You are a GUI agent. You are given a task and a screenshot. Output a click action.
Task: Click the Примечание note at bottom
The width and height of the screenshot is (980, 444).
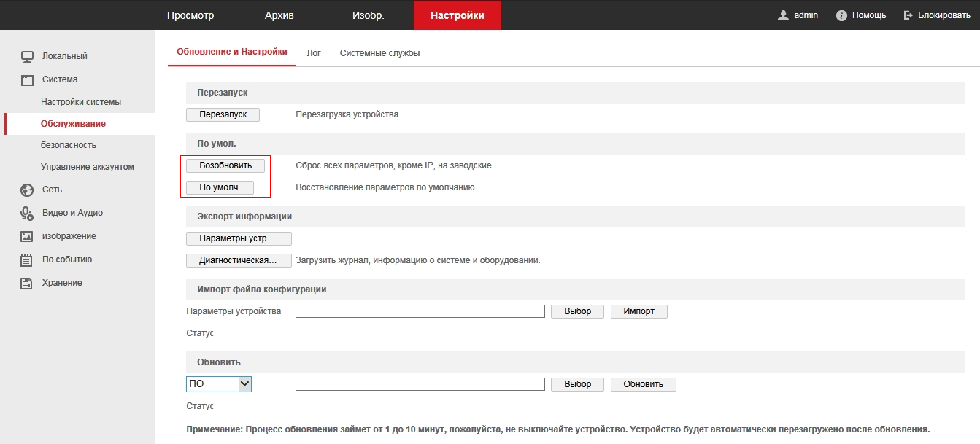coord(558,429)
